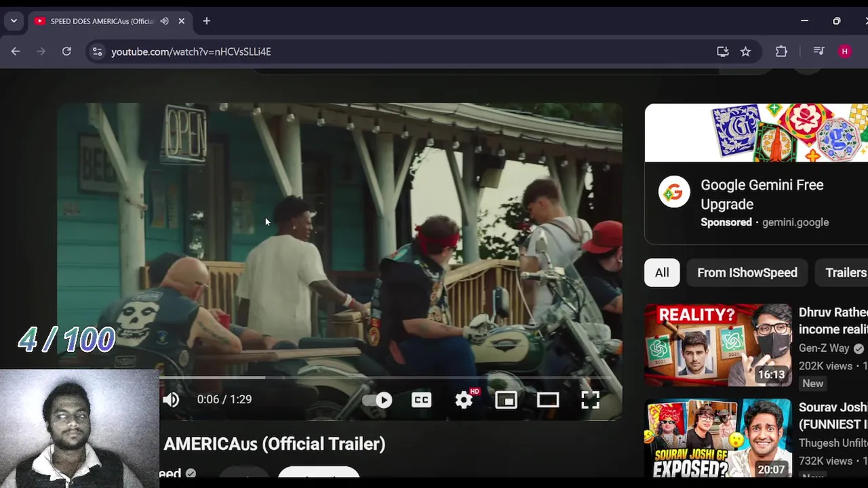The image size is (868, 488).
Task: Toggle autoplay switch in player controls
Action: (377, 400)
